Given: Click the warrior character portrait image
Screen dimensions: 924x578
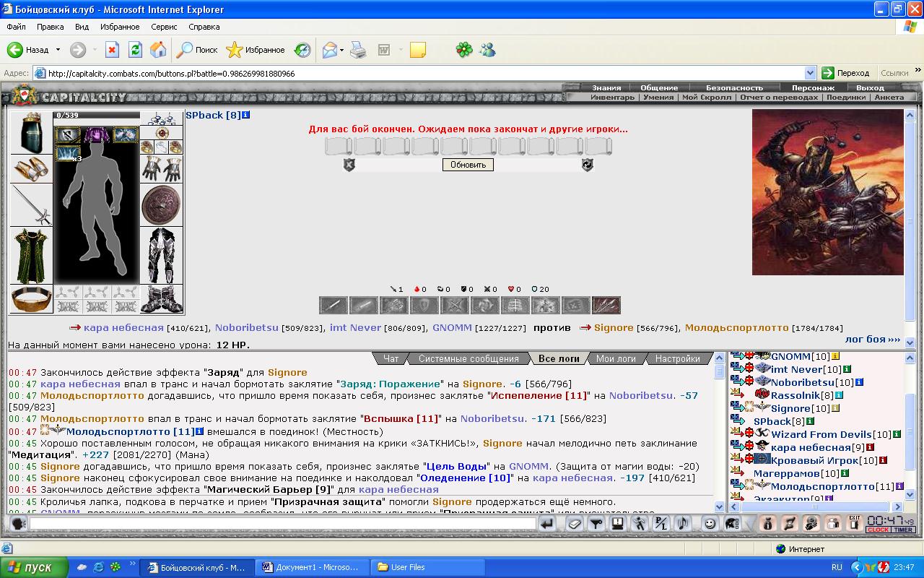Looking at the screenshot, I should click(x=827, y=192).
